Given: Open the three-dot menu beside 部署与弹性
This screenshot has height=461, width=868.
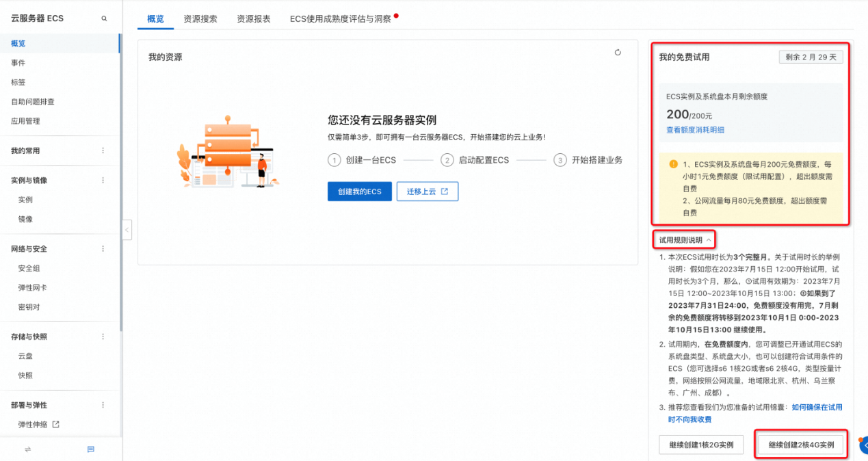Looking at the screenshot, I should 103,405.
